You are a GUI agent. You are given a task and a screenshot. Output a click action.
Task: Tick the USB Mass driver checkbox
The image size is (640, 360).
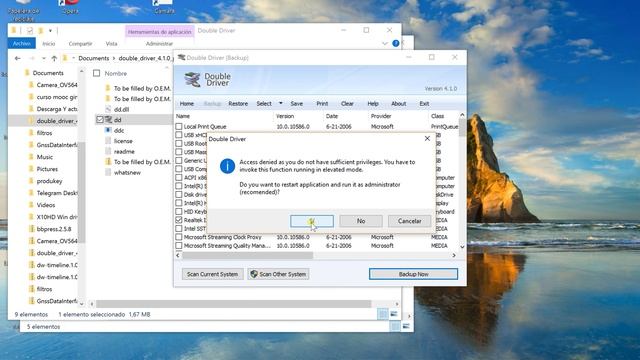tap(179, 152)
